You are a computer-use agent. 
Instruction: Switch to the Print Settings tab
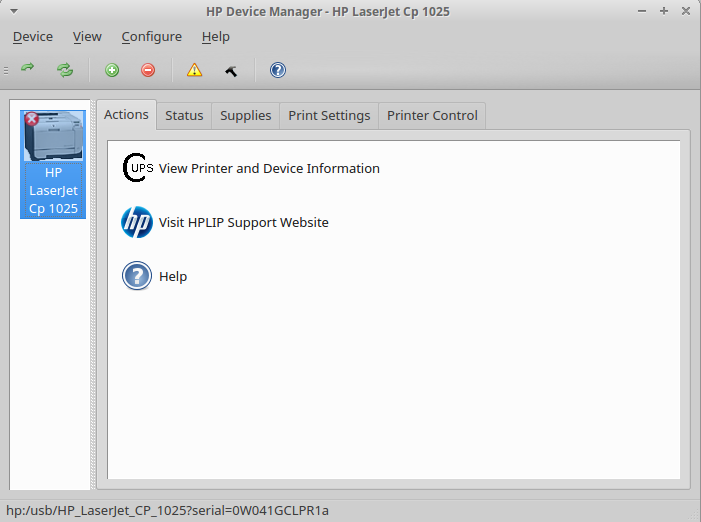tap(329, 116)
